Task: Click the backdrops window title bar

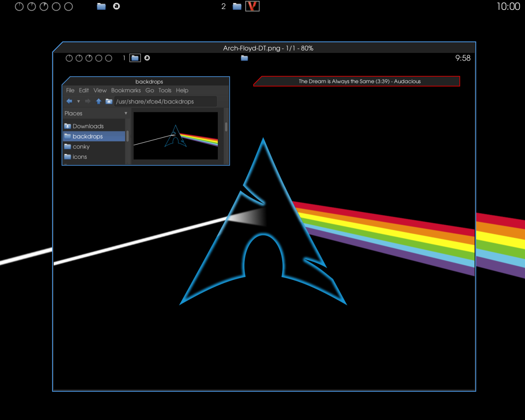Action: [149, 81]
